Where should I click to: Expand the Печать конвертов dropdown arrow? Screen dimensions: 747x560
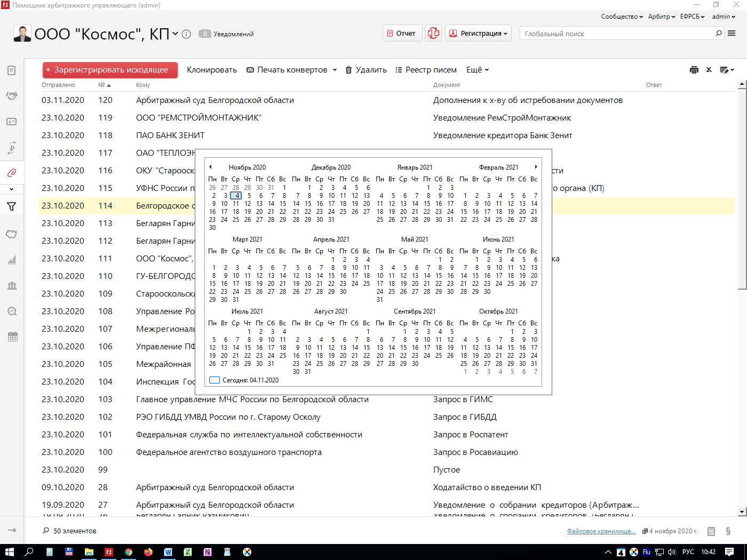coord(335,70)
